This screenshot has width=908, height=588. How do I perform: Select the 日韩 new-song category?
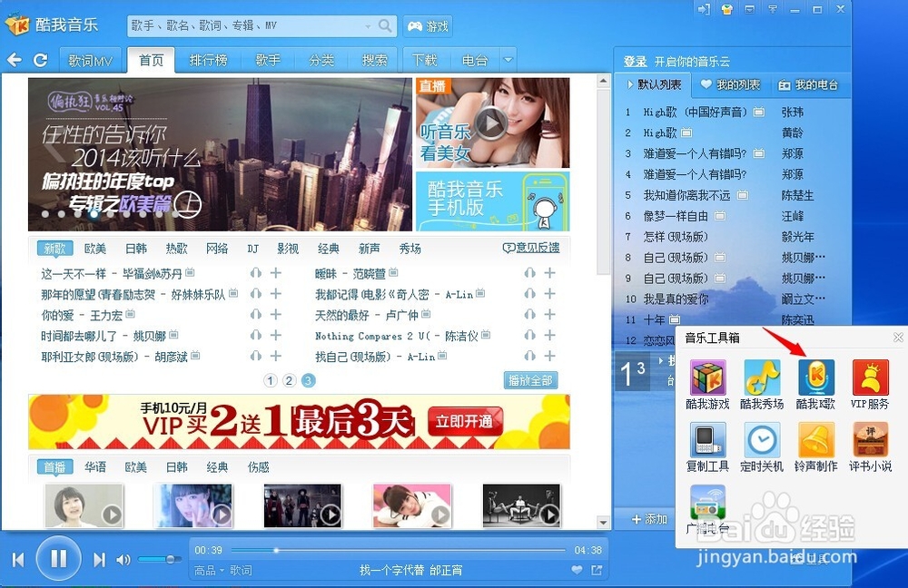click(136, 249)
